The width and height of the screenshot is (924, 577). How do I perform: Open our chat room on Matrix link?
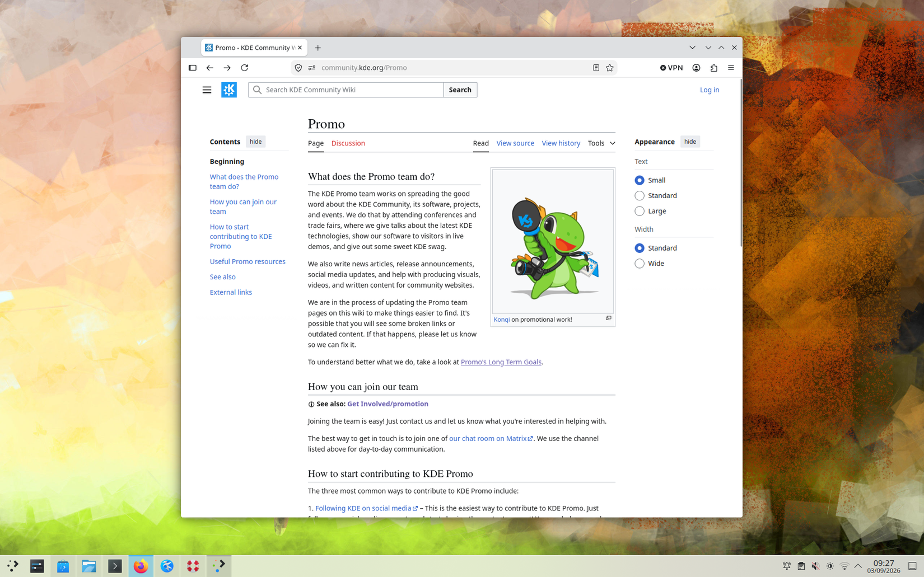pyautogui.click(x=491, y=439)
